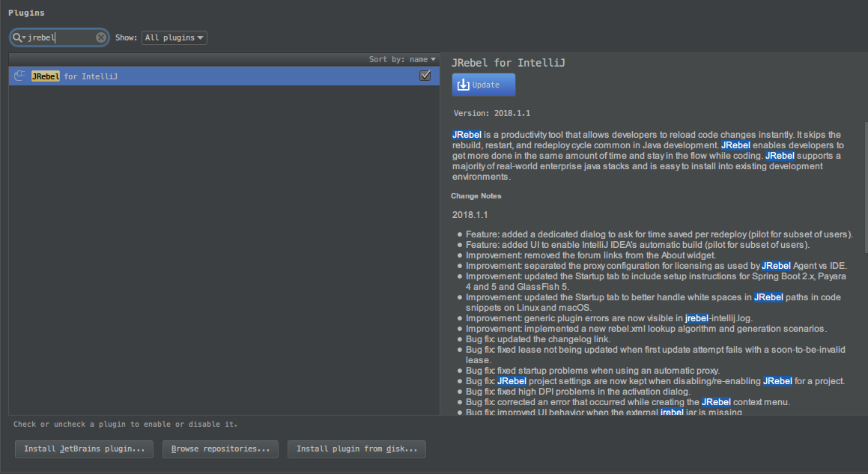Click the Plugins dialog heading
Screen dimensions: 868x474
click(26, 13)
